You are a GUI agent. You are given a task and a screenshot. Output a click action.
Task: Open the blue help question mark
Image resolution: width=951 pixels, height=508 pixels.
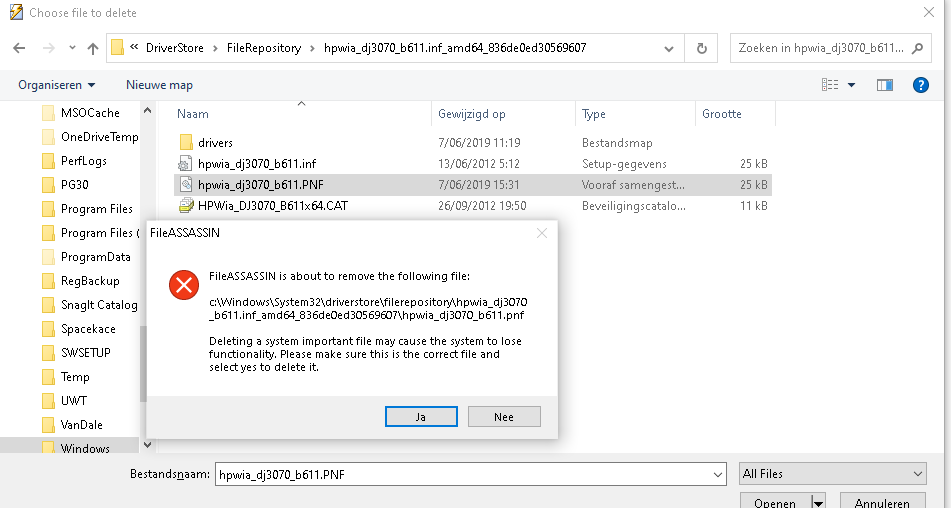pos(921,85)
